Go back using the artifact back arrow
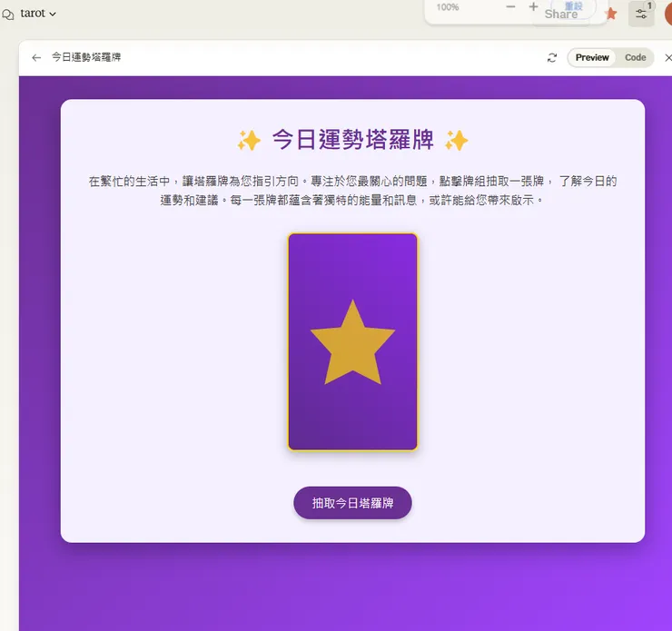This screenshot has height=631, width=672. click(x=36, y=57)
